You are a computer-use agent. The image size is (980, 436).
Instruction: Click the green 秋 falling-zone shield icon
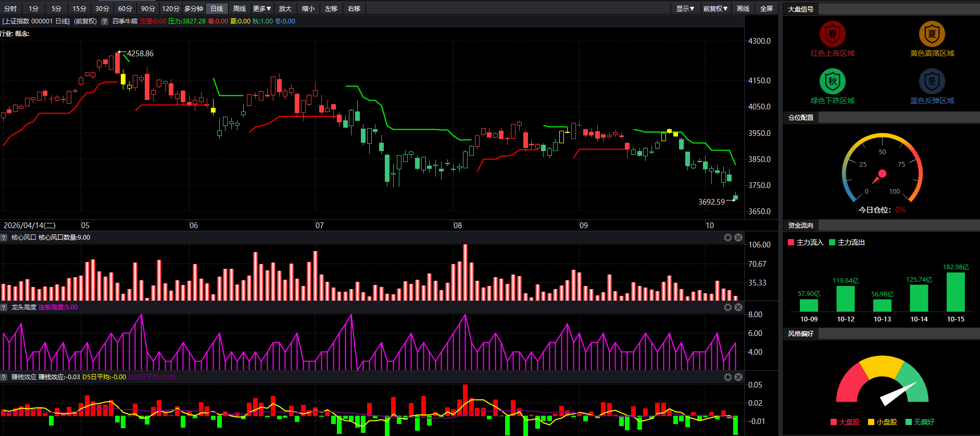(x=832, y=81)
